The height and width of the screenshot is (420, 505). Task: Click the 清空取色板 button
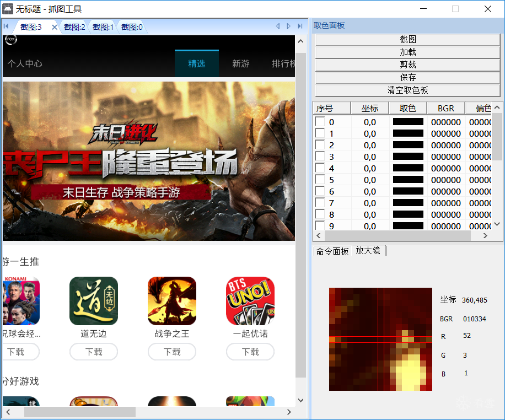point(408,90)
